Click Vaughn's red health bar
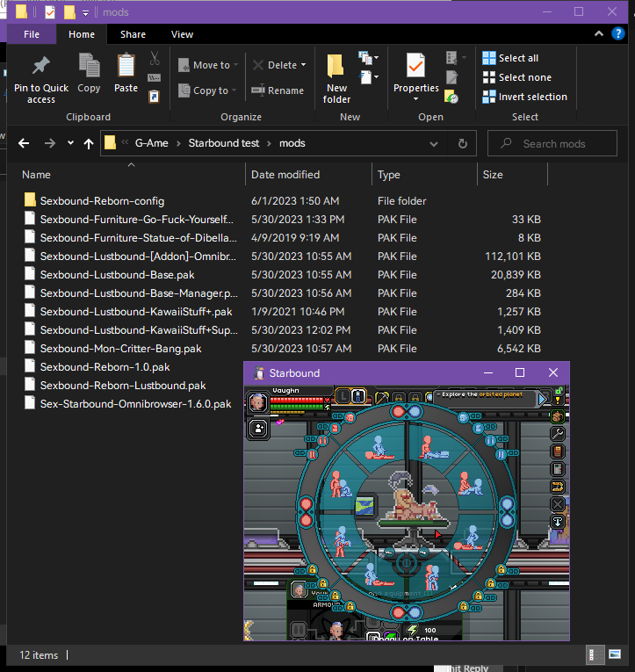635x672 pixels. [298, 400]
